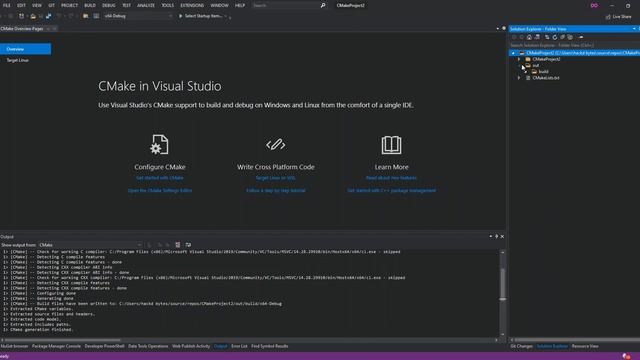Click the search magnifier icon in title bar
The image size is (640, 360).
click(323, 5)
